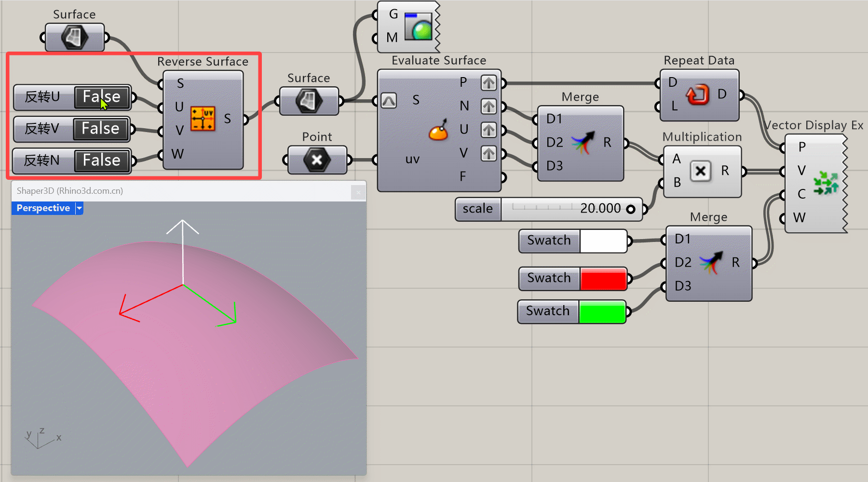Viewport: 868px width, 482px height.
Task: Open the Perspective viewport dropdown arrow
Action: [x=80, y=208]
